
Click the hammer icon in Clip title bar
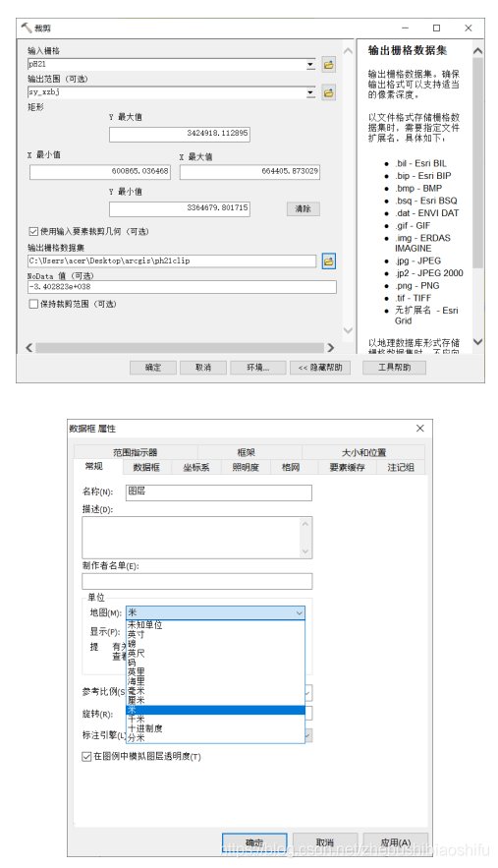click(x=27, y=28)
